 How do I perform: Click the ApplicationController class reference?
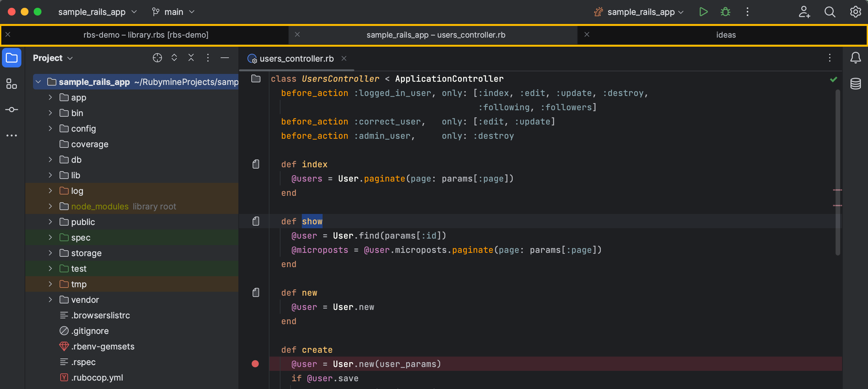point(449,78)
